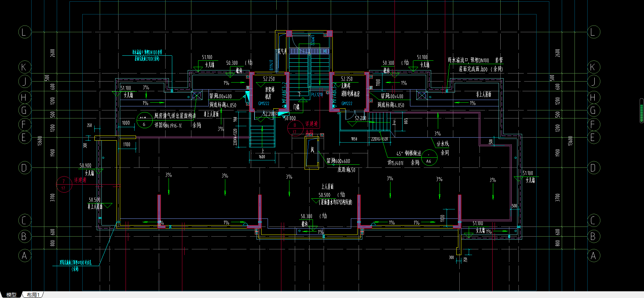Click the 1100 dimension below the yellow beam
The image size is (644, 298).
coord(127,144)
